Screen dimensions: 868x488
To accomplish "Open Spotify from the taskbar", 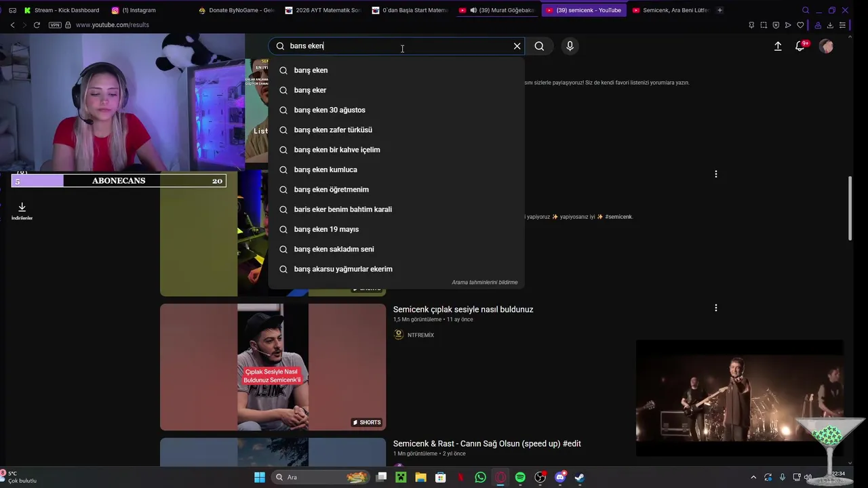I will pos(520,477).
